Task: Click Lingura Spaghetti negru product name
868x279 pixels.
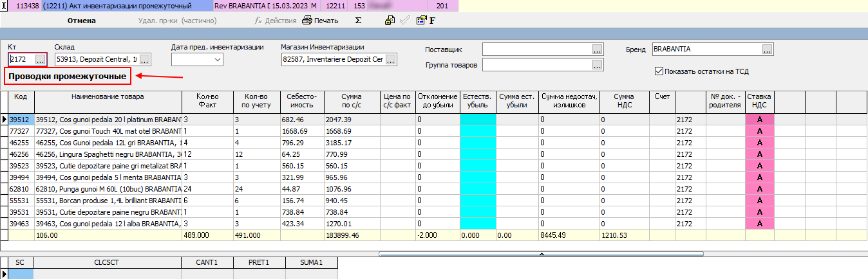Action: [108, 154]
